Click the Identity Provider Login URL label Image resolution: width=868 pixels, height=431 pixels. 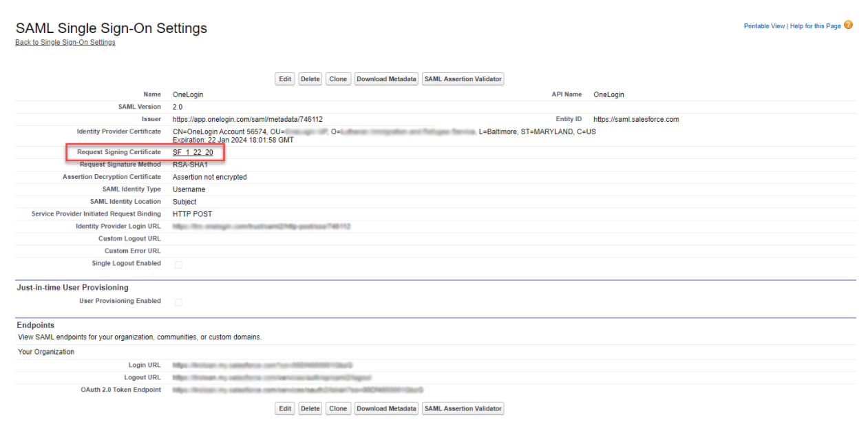tap(118, 227)
